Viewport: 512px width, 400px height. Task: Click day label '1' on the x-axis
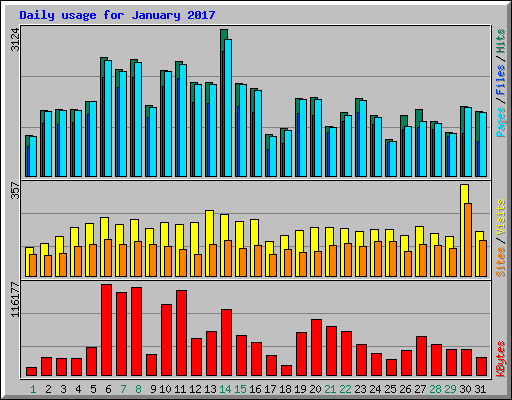(33, 389)
